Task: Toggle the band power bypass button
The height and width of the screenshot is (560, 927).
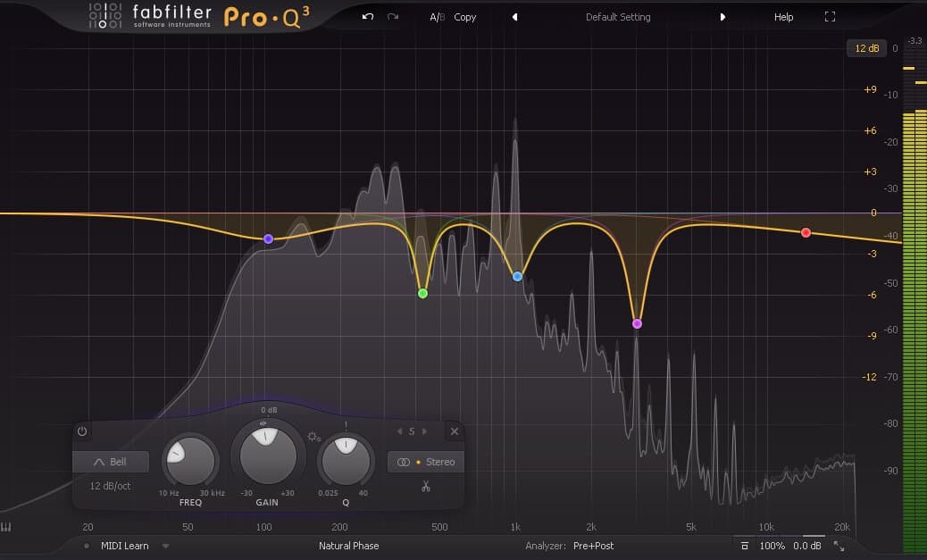Action: pyautogui.click(x=82, y=431)
